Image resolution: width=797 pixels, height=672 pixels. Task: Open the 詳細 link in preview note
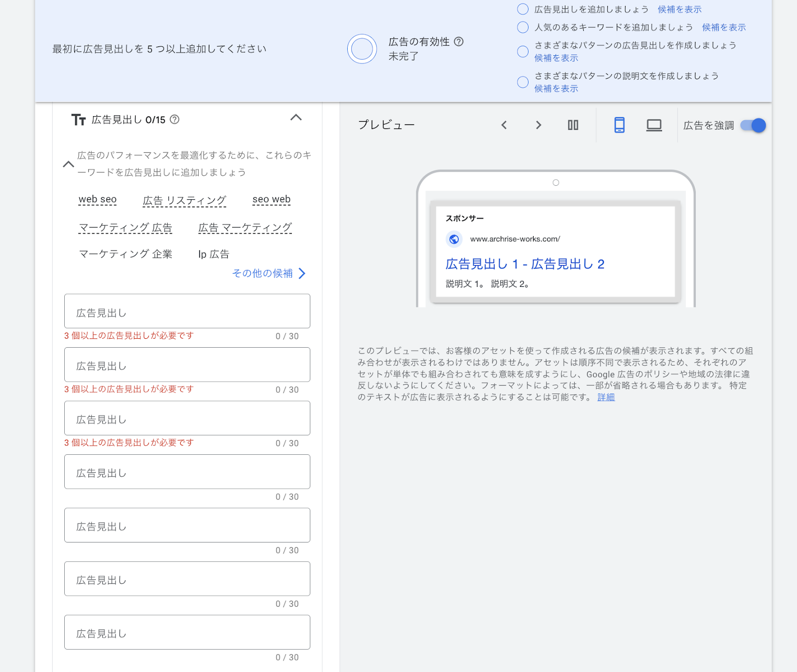tap(606, 397)
